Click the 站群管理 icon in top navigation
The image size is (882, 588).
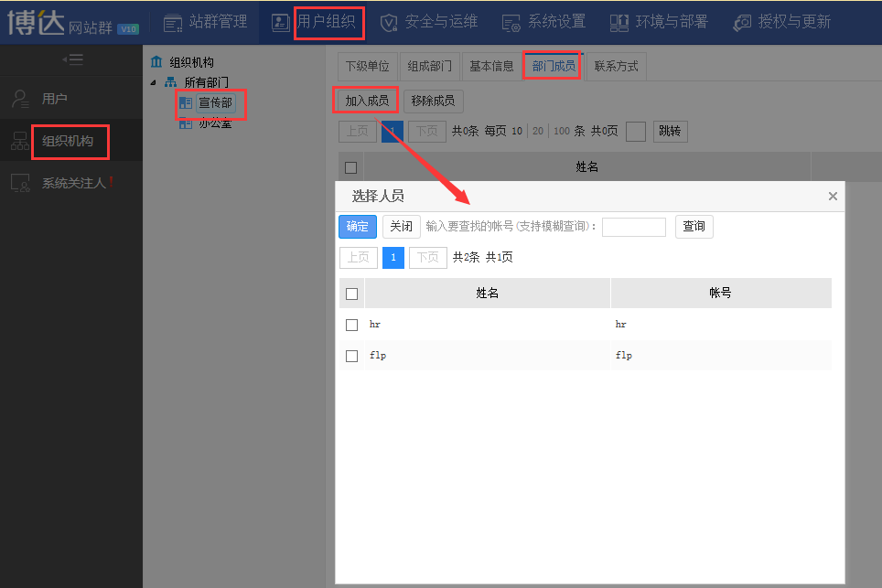click(173, 22)
